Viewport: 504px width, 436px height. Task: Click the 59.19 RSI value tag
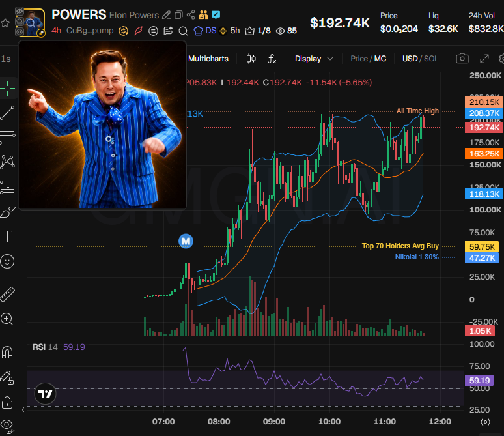[x=479, y=381]
